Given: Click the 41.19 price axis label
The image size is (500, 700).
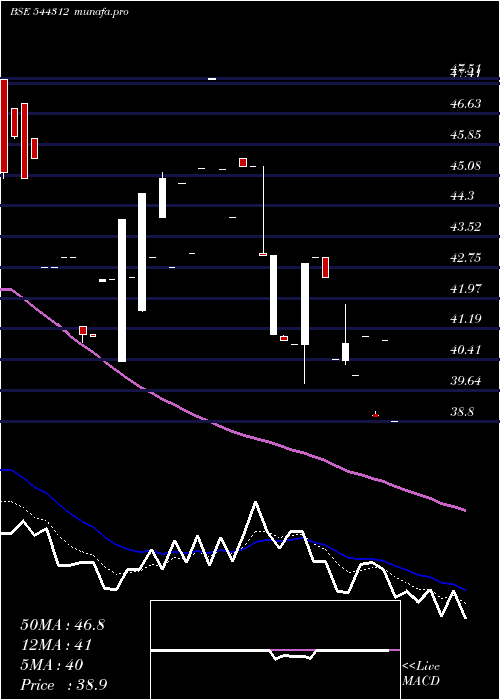Looking at the screenshot, I should pyautogui.click(x=466, y=319).
